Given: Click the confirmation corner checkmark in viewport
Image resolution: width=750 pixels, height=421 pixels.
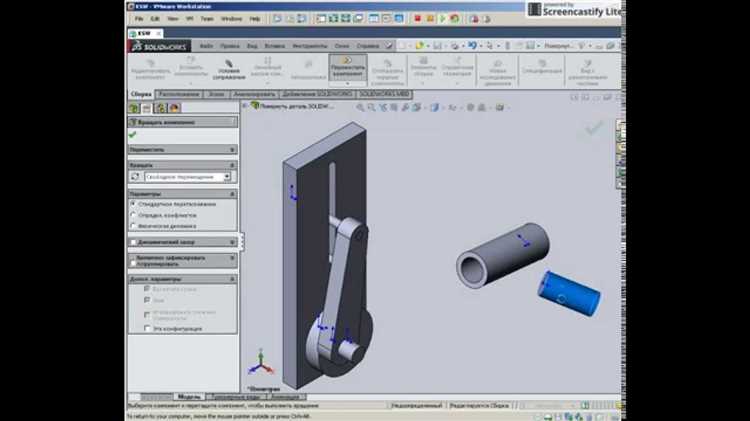Looking at the screenshot, I should pos(594,128).
